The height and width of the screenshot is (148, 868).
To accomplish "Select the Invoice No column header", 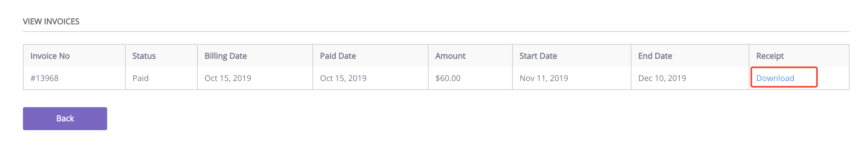I will [50, 56].
